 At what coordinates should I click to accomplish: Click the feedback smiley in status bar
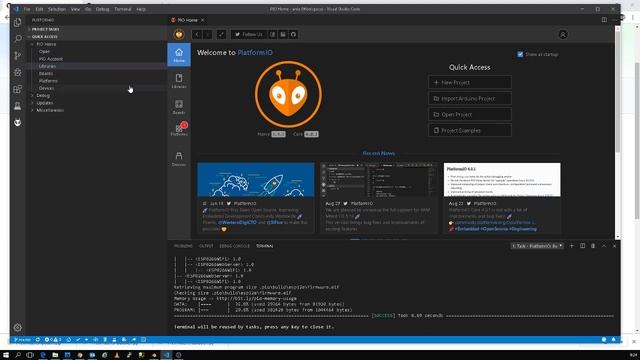tap(604, 340)
